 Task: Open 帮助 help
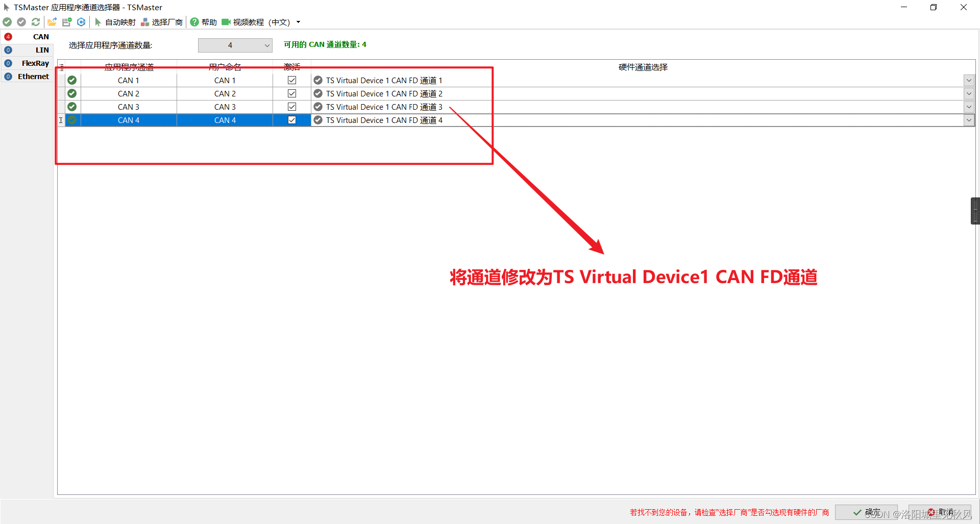point(204,22)
